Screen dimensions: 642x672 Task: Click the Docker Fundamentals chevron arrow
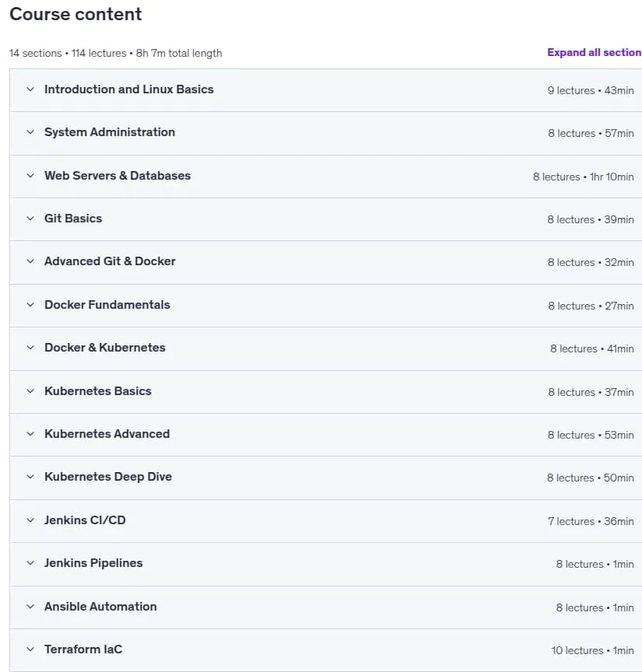tap(30, 305)
